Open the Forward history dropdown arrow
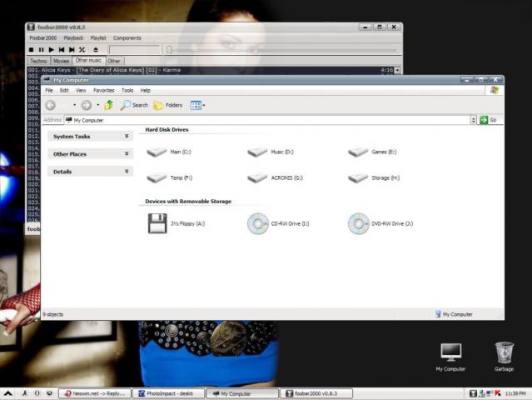 click(x=98, y=105)
